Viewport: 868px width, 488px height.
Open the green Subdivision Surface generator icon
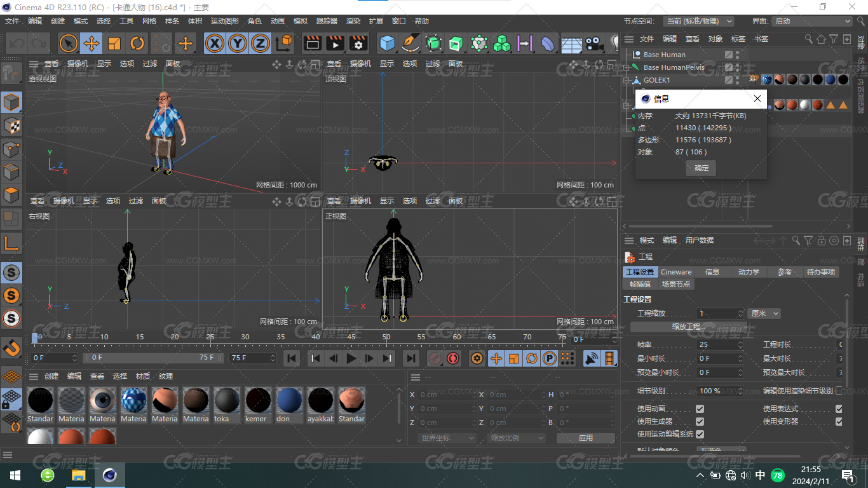433,43
